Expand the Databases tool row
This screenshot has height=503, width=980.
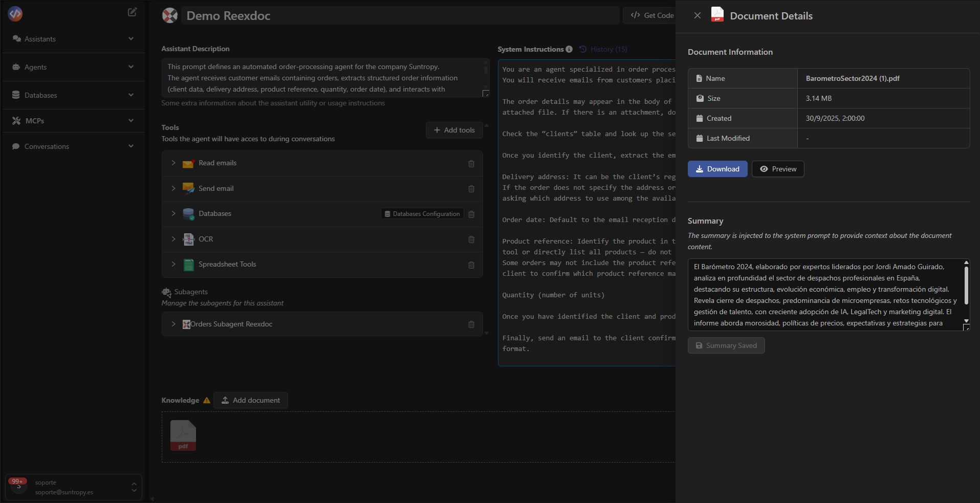click(x=173, y=213)
